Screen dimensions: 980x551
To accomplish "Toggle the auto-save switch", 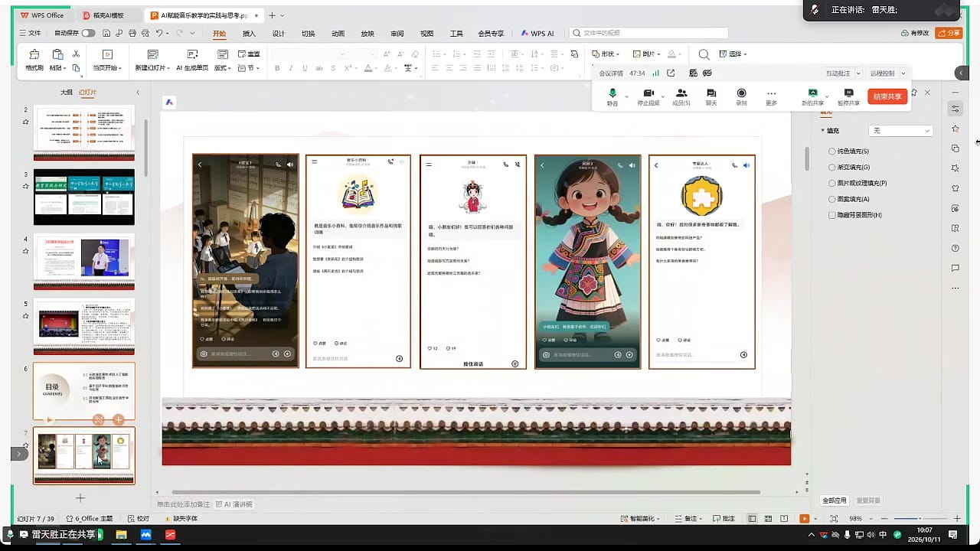I will pos(89,33).
